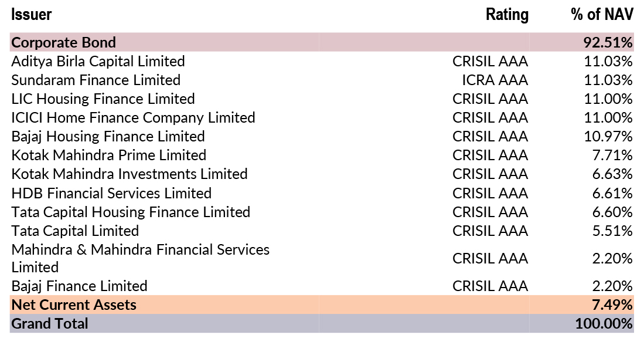Select Bajaj Finance Limited issuer

coord(79,286)
